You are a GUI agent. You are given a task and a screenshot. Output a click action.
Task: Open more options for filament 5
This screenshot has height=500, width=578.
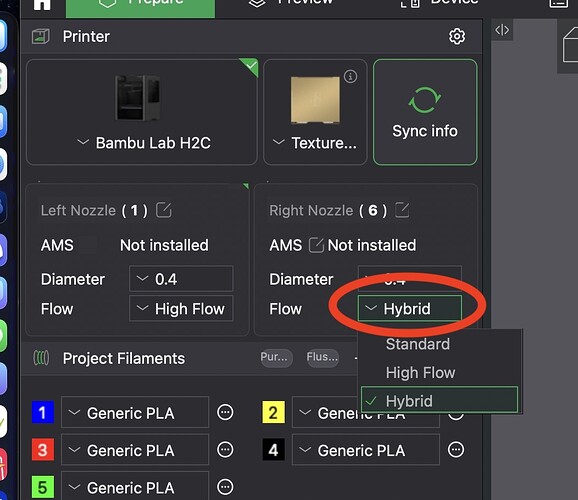click(225, 487)
